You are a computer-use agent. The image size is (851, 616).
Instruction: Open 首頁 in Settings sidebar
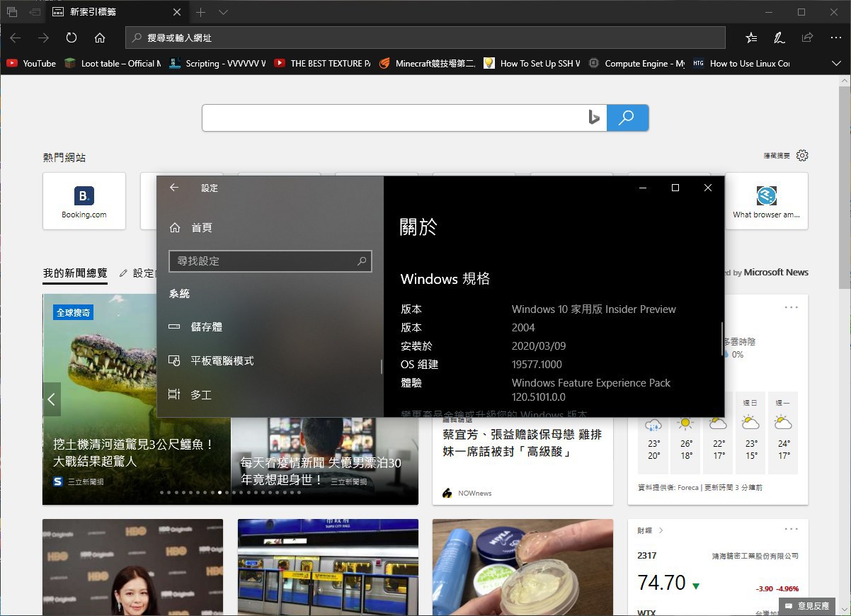[270, 227]
